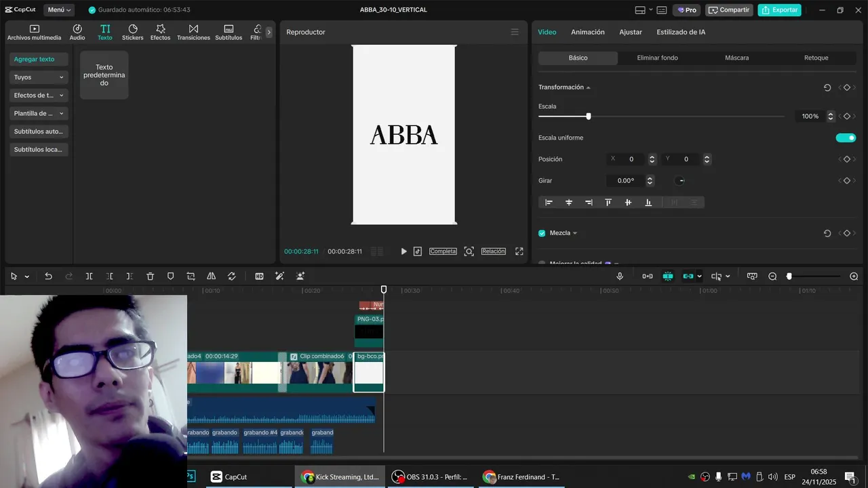868x488 pixels.
Task: Select the crop tool in timeline toolbar
Action: 191,277
